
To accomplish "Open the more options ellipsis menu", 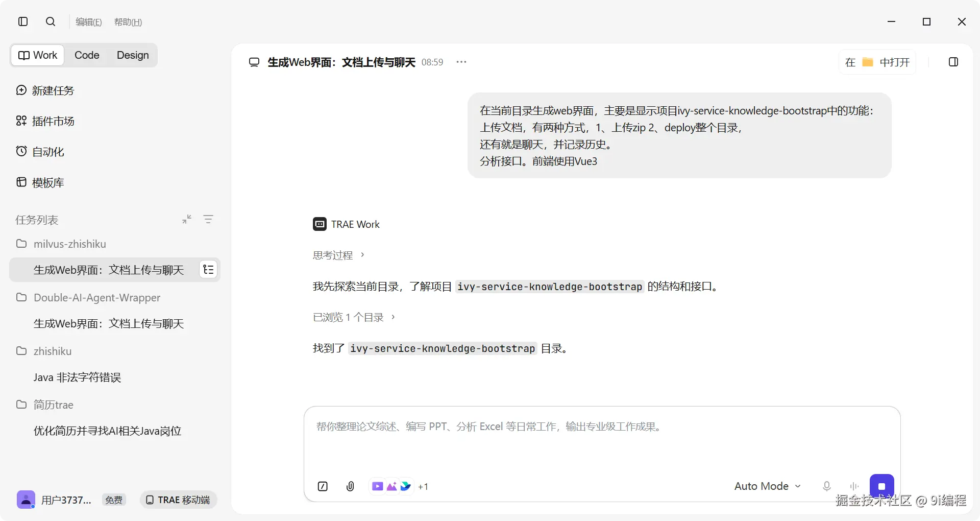I will point(461,62).
